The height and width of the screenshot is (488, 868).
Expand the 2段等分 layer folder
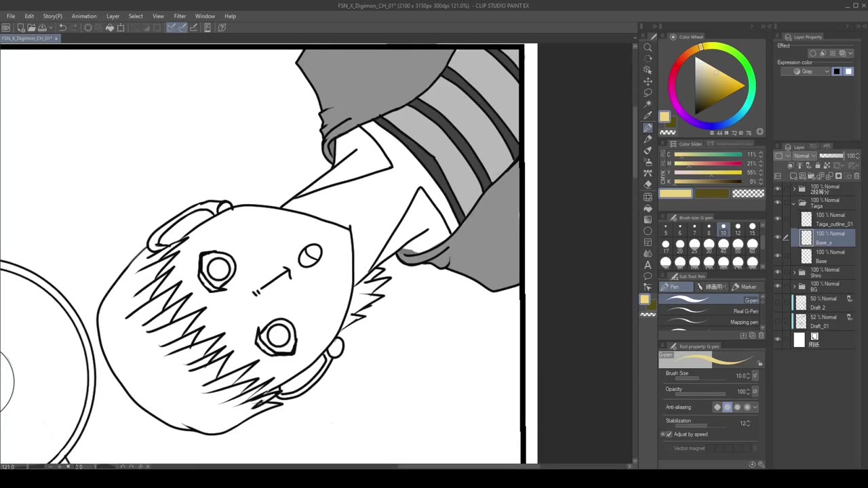(794, 189)
